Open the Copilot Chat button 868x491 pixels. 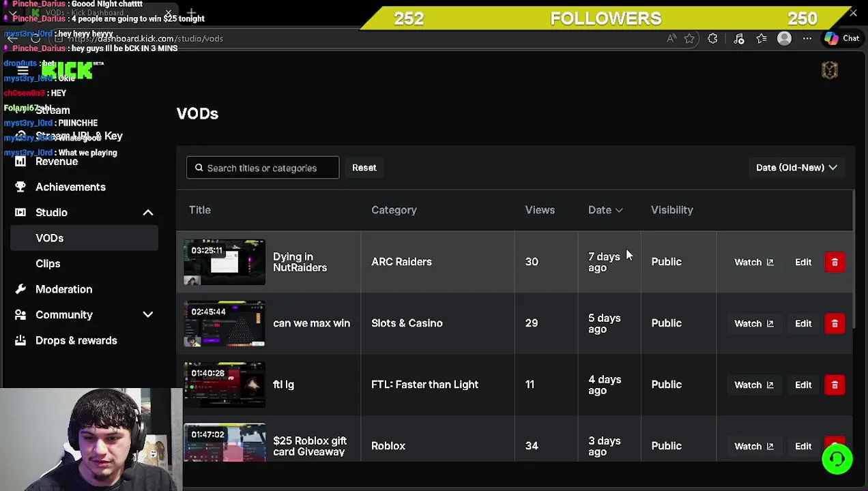841,39
